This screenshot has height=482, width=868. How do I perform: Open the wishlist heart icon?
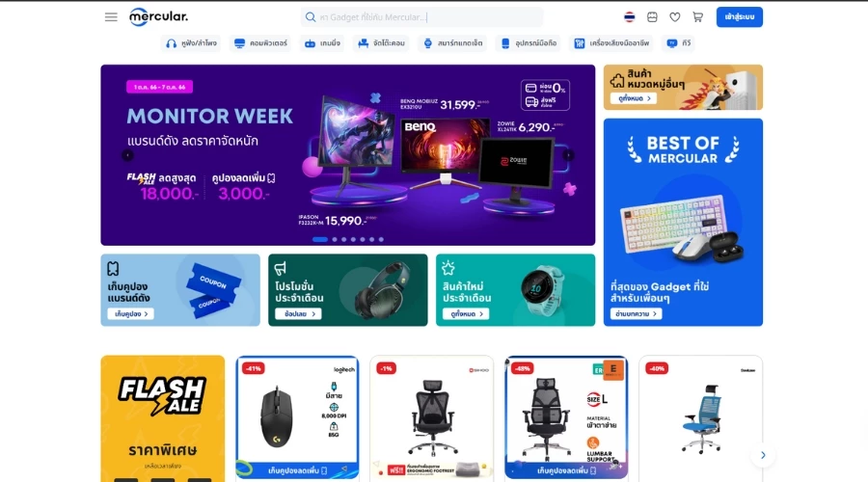point(674,17)
